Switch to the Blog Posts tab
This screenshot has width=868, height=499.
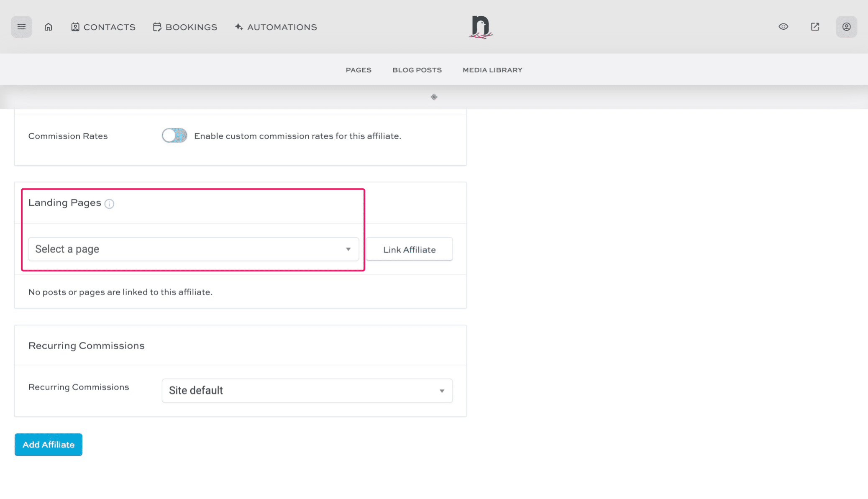[x=417, y=69]
